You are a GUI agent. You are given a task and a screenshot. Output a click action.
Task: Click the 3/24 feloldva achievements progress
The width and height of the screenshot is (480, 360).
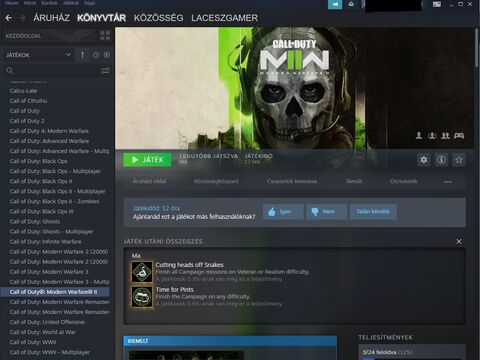click(387, 352)
